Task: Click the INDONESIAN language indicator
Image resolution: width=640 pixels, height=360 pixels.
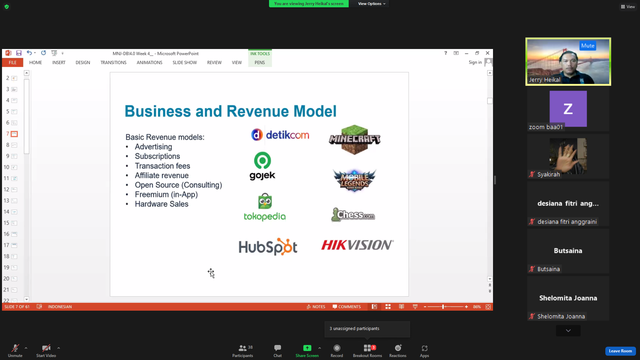Action: coord(60,307)
